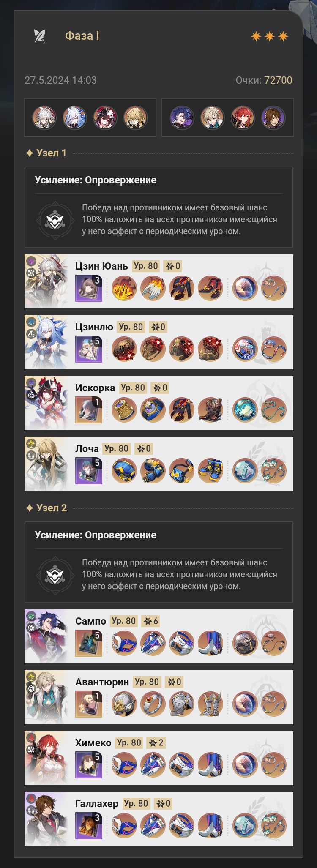The width and height of the screenshot is (317, 868).
Task: Open Сампо's character portrait
Action: 46,636
